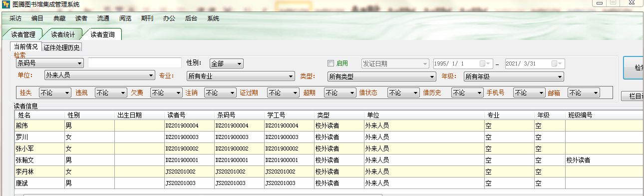Open the 办公 menu

coord(169,18)
